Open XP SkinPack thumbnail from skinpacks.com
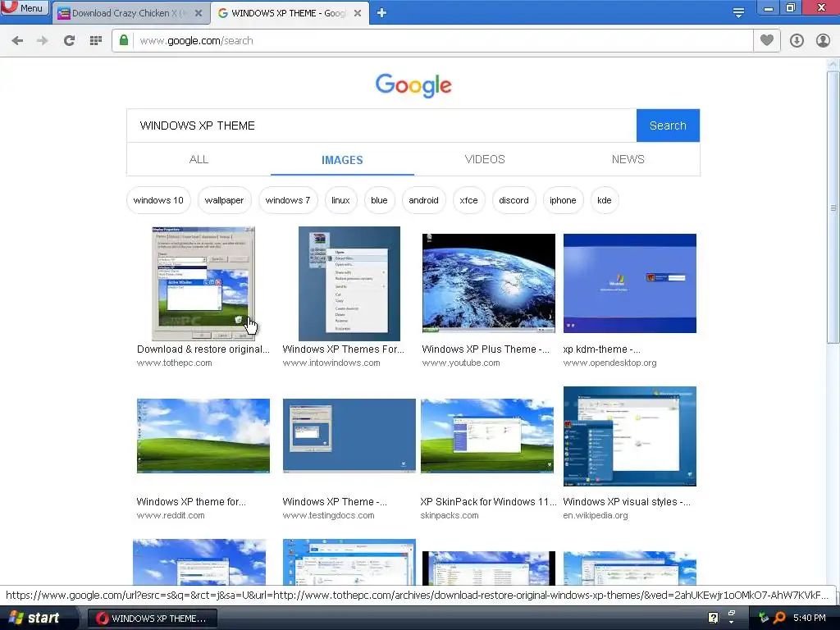Screen dimensions: 840x630 487,436
